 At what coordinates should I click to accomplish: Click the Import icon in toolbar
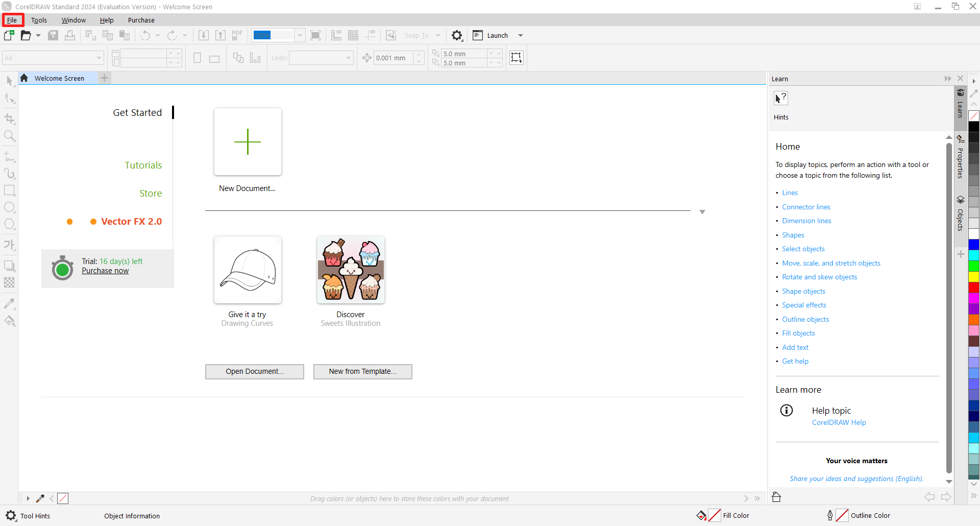pyautogui.click(x=203, y=35)
